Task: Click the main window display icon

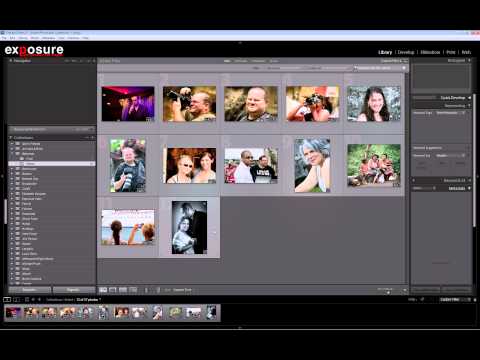Action: pos(7,299)
